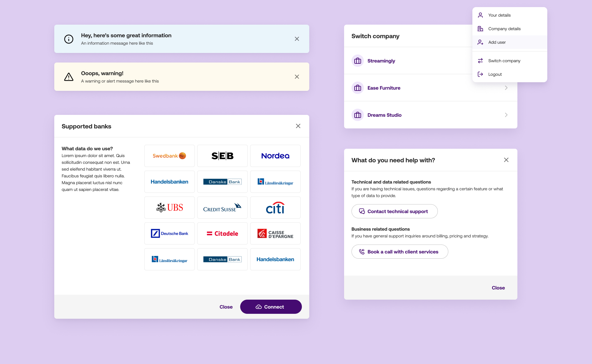Choose the Danske Bank tile in the bottom row
Screen dimensions: 592x364
pyautogui.click(x=223, y=259)
